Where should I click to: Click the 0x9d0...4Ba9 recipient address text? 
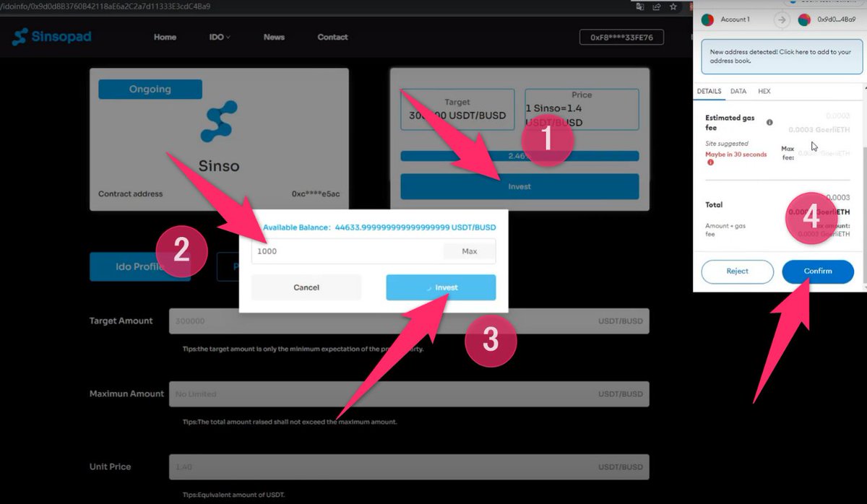[x=837, y=19]
